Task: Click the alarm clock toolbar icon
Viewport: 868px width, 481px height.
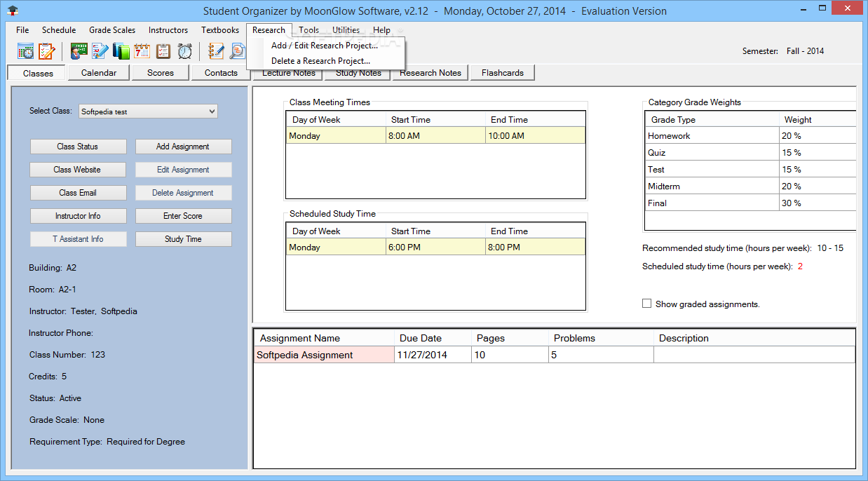Action: click(184, 51)
